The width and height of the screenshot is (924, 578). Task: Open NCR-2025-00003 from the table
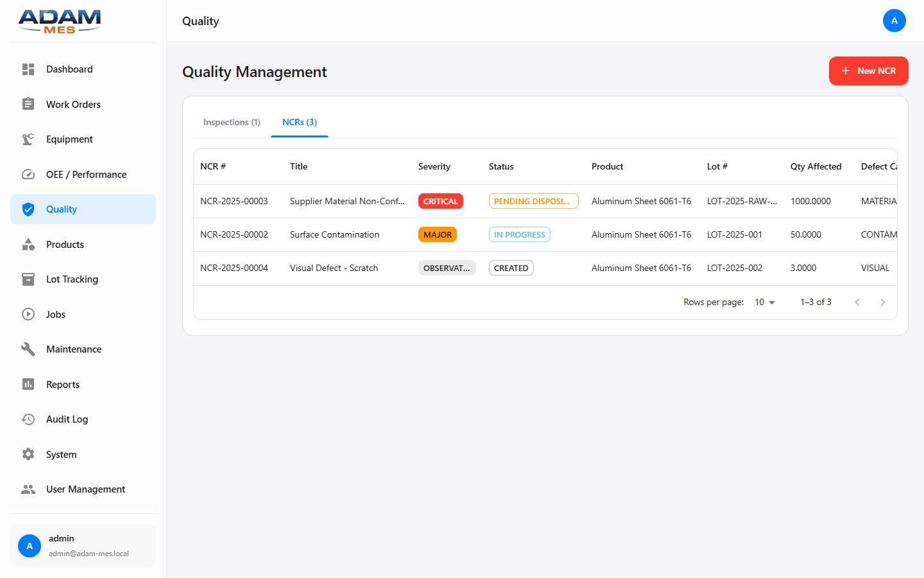[234, 201]
